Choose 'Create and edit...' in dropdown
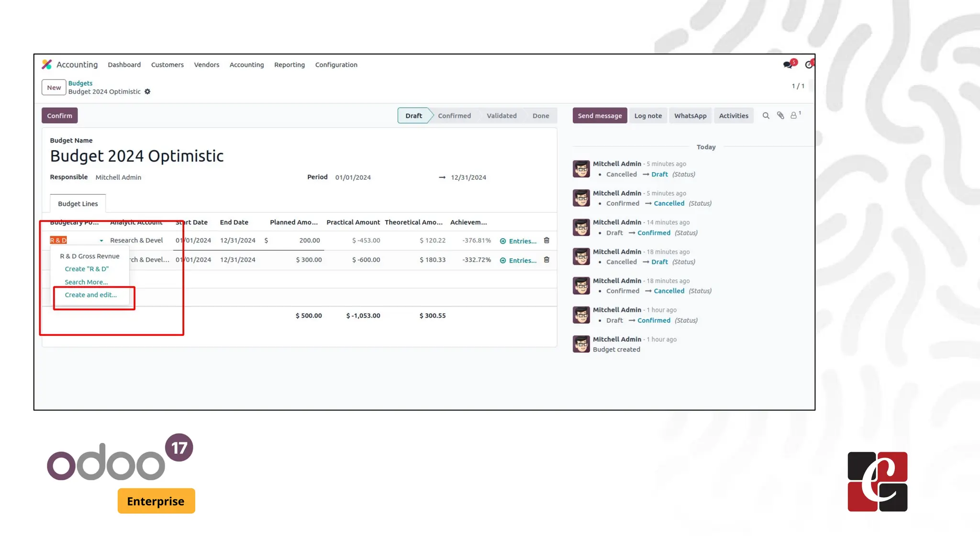Image resolution: width=980 pixels, height=551 pixels. click(x=90, y=295)
